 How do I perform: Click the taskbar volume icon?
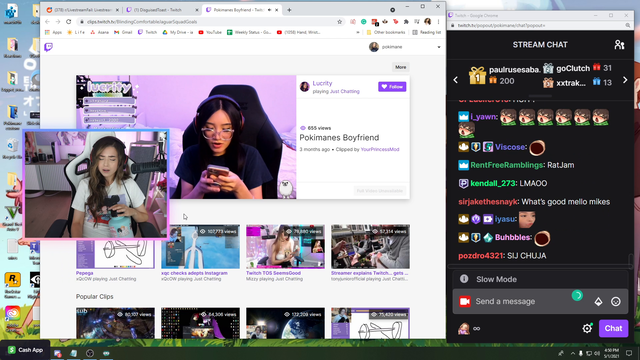click(x=598, y=353)
